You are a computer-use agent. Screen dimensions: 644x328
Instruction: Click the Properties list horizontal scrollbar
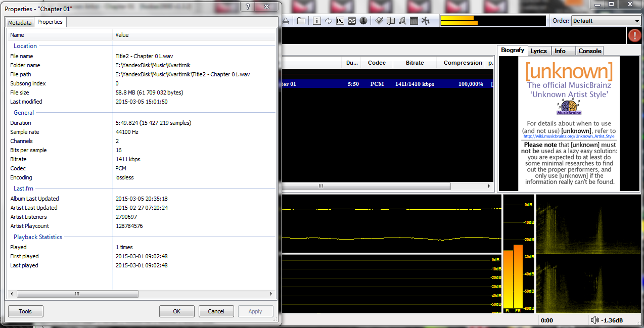tap(142, 294)
